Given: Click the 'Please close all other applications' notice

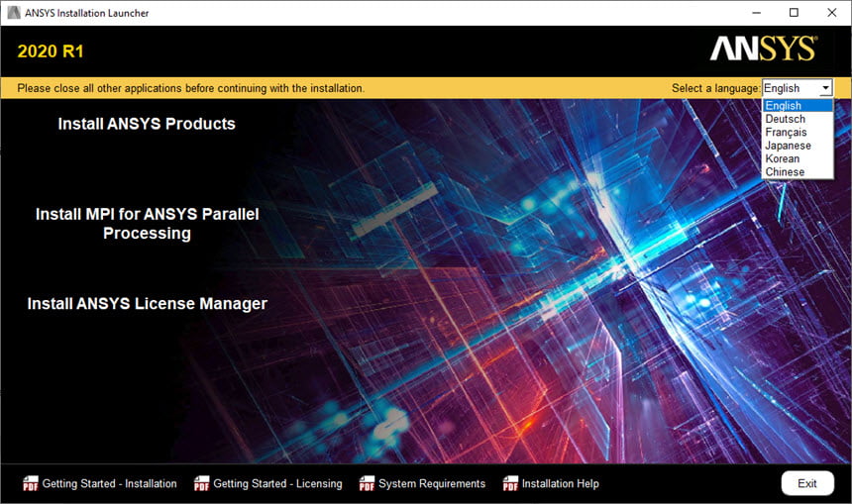Looking at the screenshot, I should coord(191,88).
